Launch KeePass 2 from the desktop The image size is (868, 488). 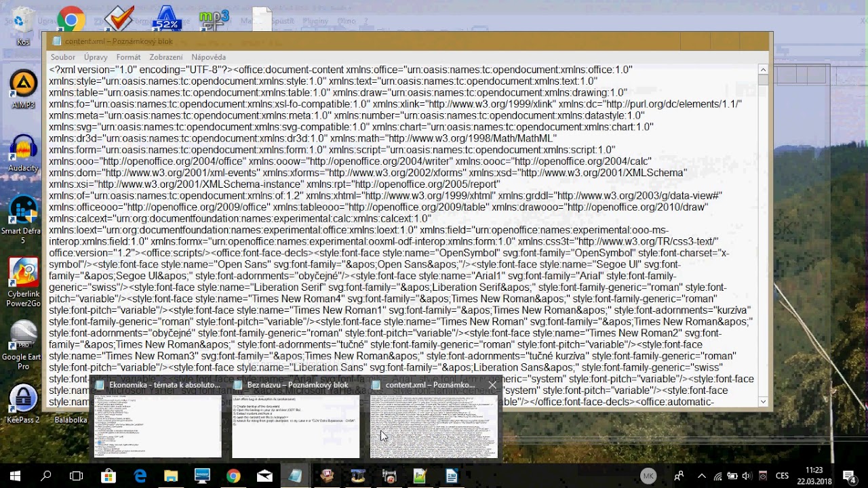click(23, 404)
